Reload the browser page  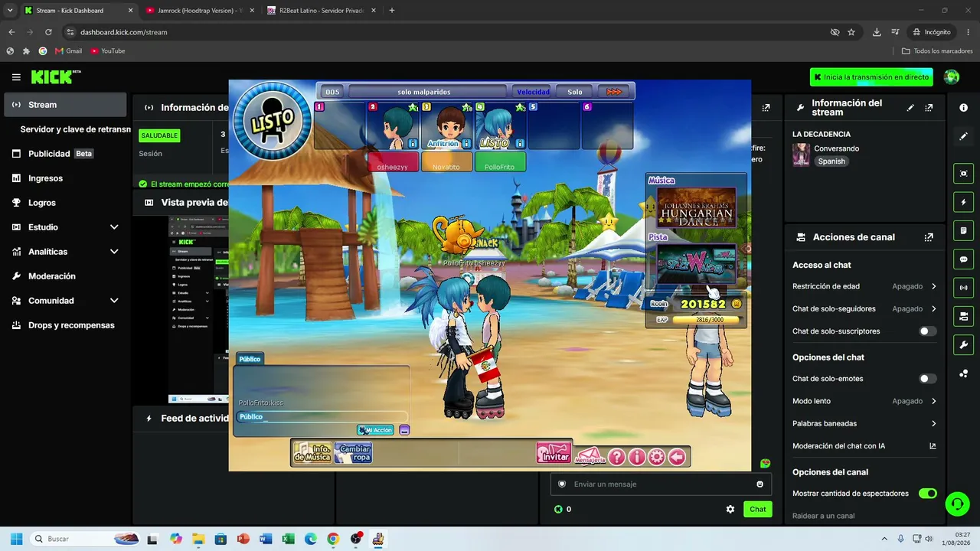tap(48, 32)
